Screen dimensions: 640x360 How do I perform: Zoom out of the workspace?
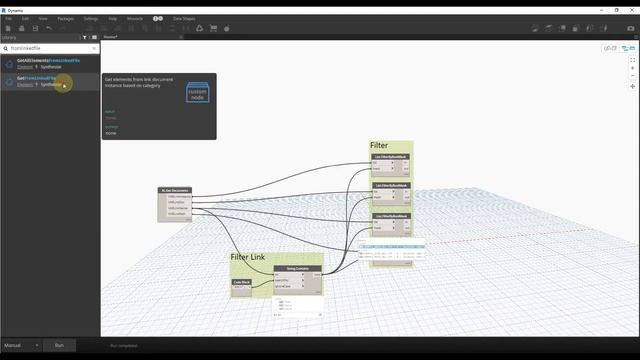pos(632,76)
